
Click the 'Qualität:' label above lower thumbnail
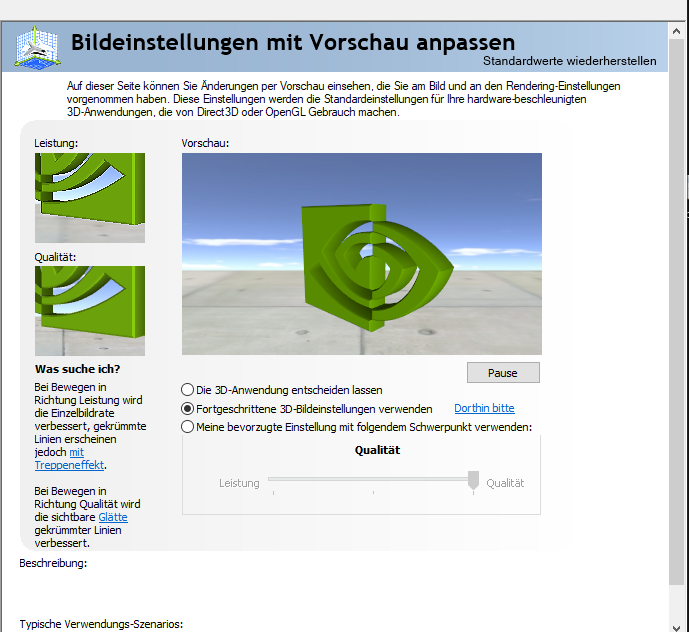point(55,257)
